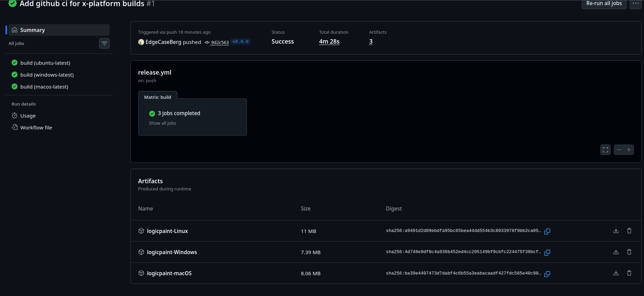This screenshot has width=644, height=296.
Task: Open the build (windows-latest) job
Action: (x=47, y=75)
